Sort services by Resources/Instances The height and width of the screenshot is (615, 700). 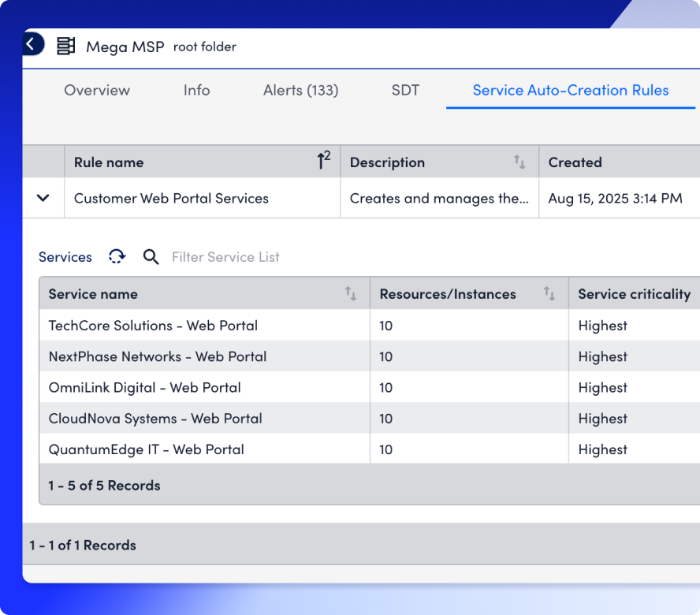coord(549,294)
